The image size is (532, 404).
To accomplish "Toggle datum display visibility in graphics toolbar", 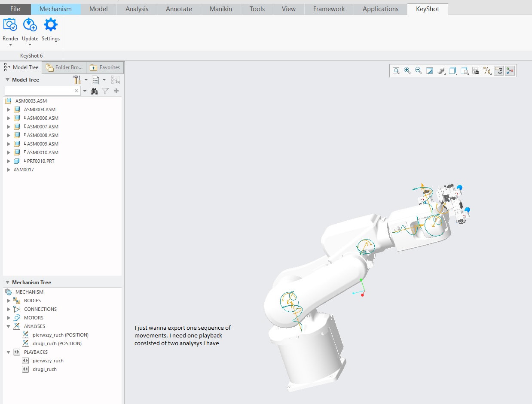I will pyautogui.click(x=487, y=70).
